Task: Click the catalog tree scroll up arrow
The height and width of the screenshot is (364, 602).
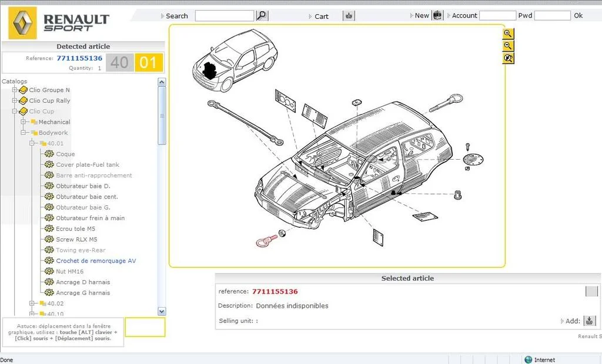Action: point(162,82)
